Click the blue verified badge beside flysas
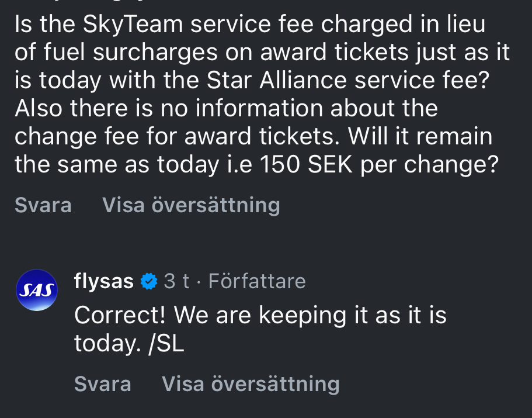 pyautogui.click(x=149, y=282)
